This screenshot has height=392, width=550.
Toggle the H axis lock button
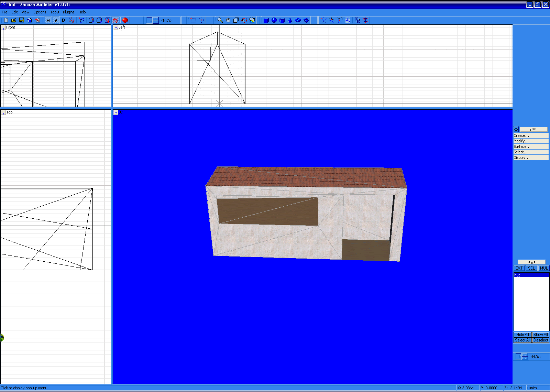point(48,20)
